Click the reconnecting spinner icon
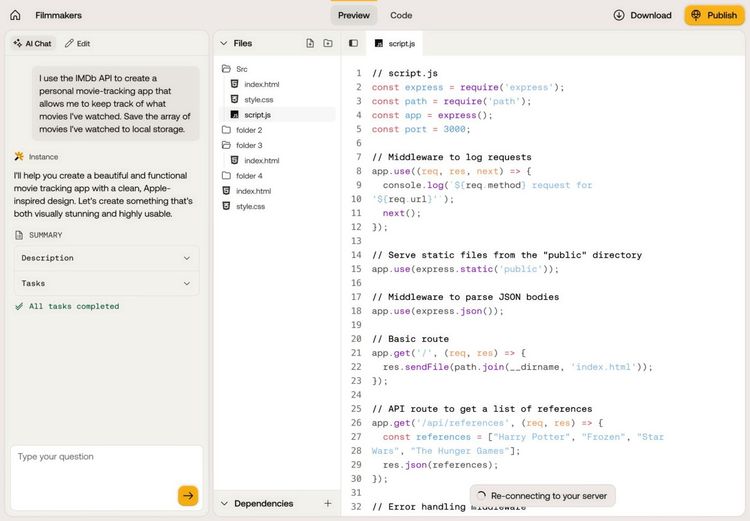This screenshot has width=750, height=521. coord(481,496)
